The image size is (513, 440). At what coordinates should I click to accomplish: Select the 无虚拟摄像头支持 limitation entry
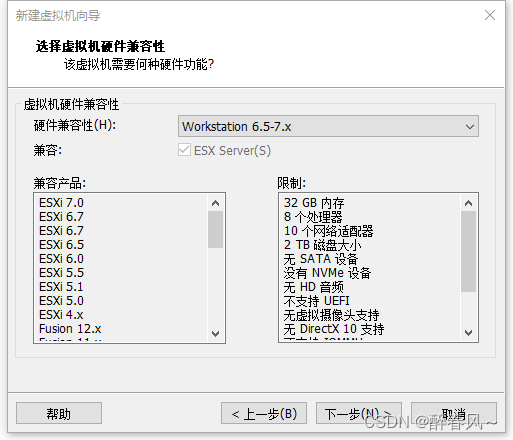pos(331,315)
